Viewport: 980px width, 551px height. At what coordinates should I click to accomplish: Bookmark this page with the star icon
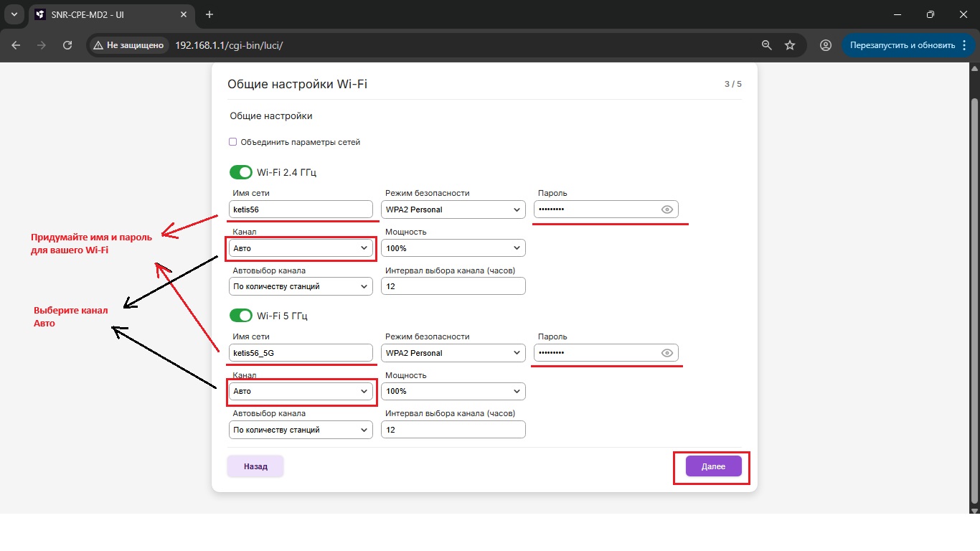[x=790, y=45]
